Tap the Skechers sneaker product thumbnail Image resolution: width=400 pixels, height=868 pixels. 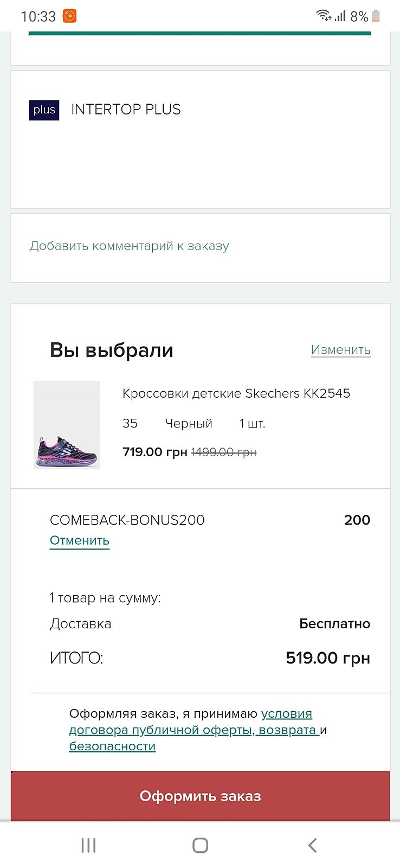67,424
